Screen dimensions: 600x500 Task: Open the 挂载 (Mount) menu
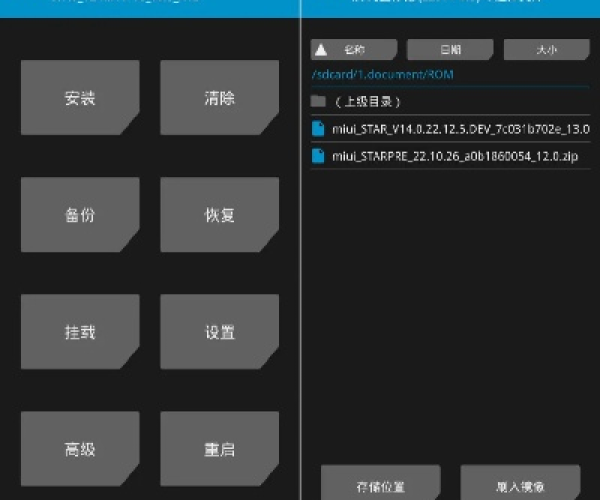point(80,332)
